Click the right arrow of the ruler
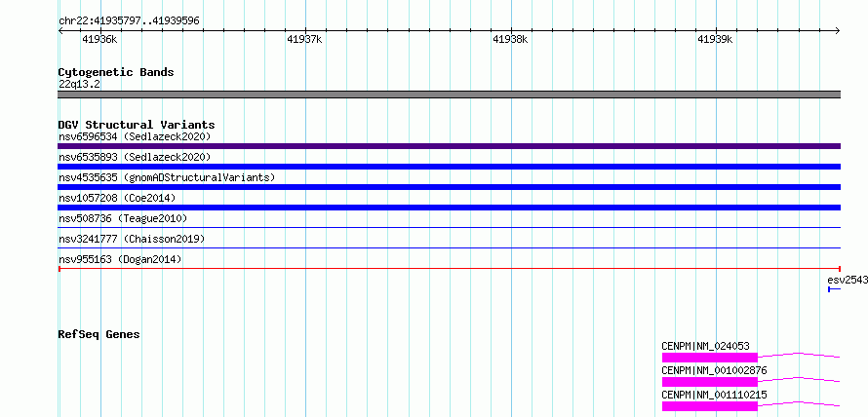 838,30
